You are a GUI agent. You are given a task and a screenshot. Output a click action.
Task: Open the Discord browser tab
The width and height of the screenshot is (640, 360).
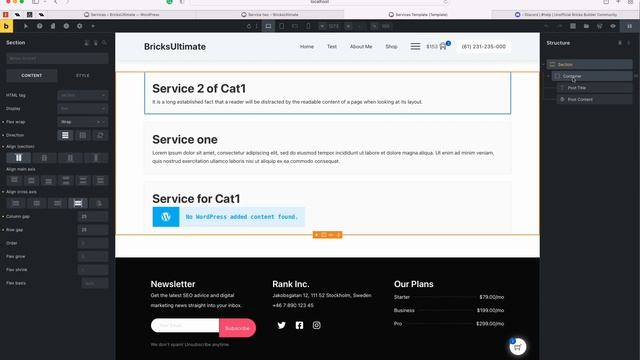click(566, 14)
